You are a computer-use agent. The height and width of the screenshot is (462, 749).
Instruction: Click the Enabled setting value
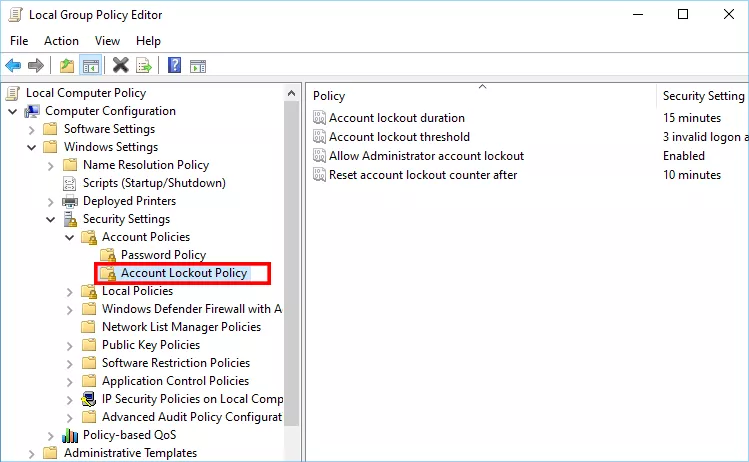coord(684,156)
